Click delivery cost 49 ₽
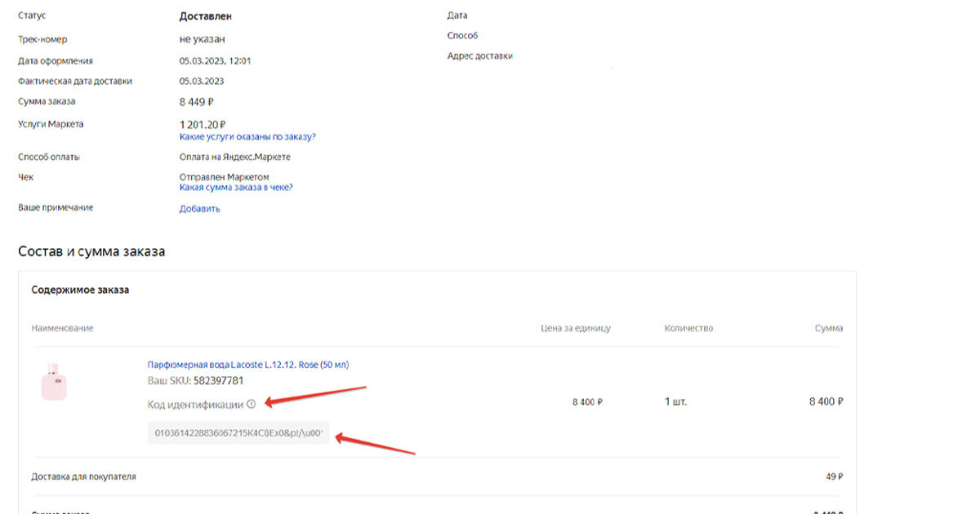 (835, 476)
